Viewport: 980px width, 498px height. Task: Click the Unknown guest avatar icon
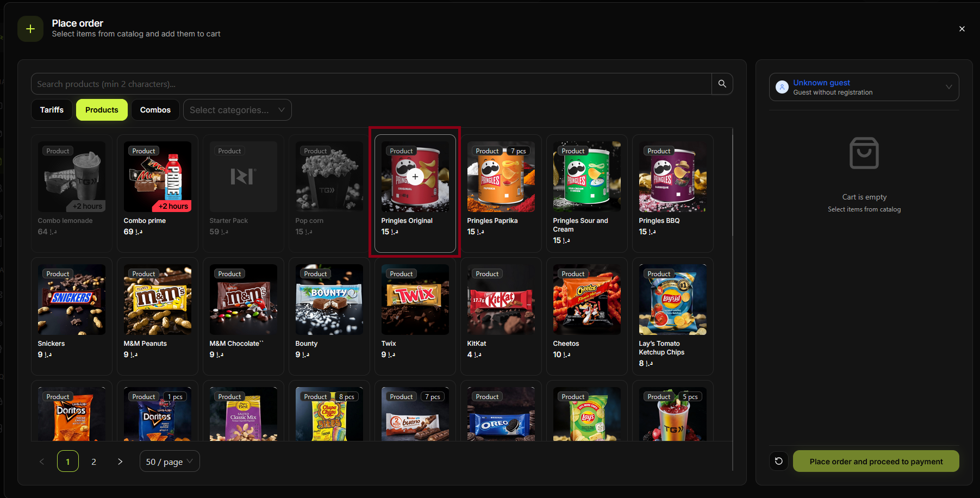(782, 87)
